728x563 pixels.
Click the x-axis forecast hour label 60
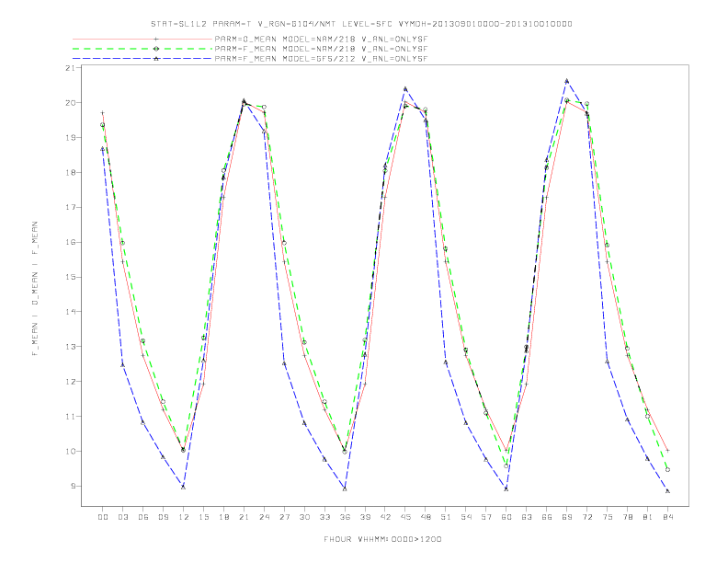(506, 517)
